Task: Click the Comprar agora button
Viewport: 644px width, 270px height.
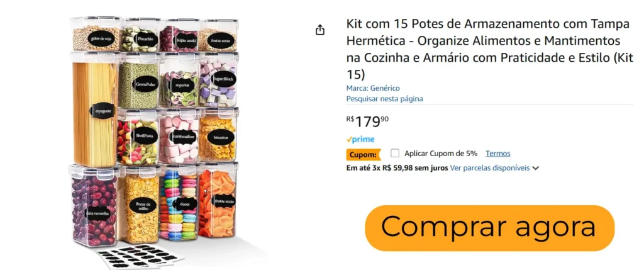Action: point(489,228)
